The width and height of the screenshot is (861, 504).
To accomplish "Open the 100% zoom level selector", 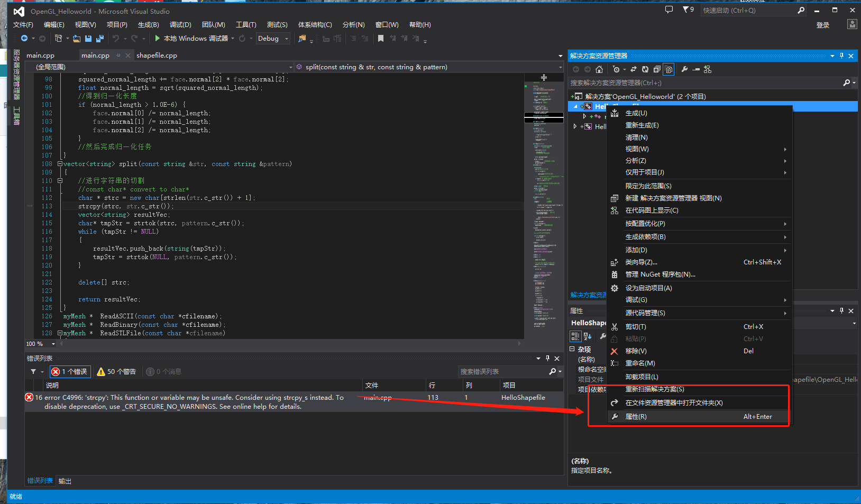I will pyautogui.click(x=40, y=343).
